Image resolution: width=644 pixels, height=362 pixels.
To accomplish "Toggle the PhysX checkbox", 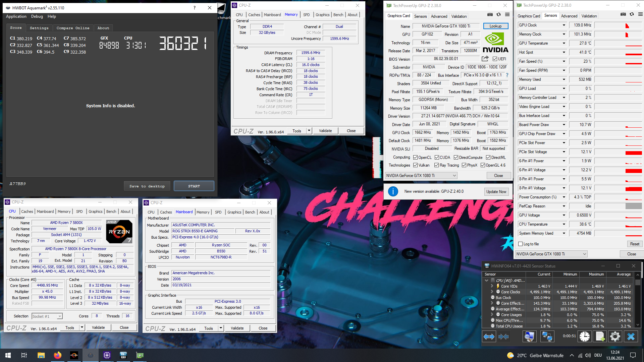I will [464, 165].
